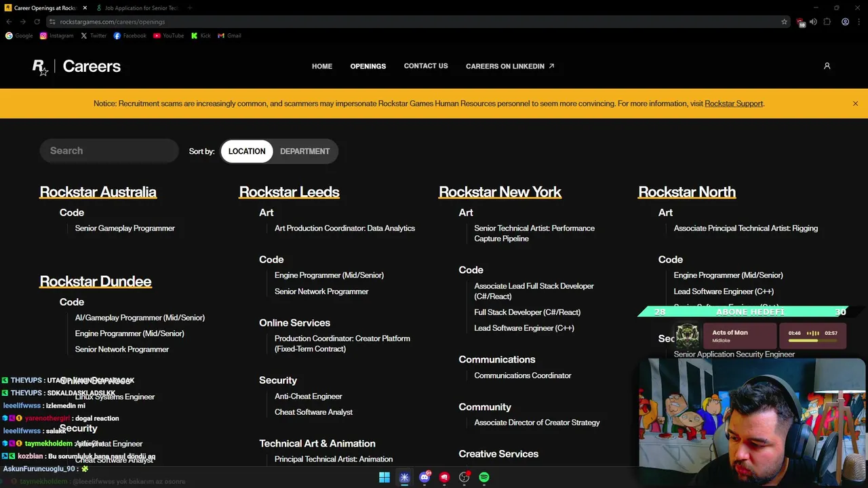Open the Kick bookmark
This screenshot has height=488, width=868.
pyautogui.click(x=201, y=36)
